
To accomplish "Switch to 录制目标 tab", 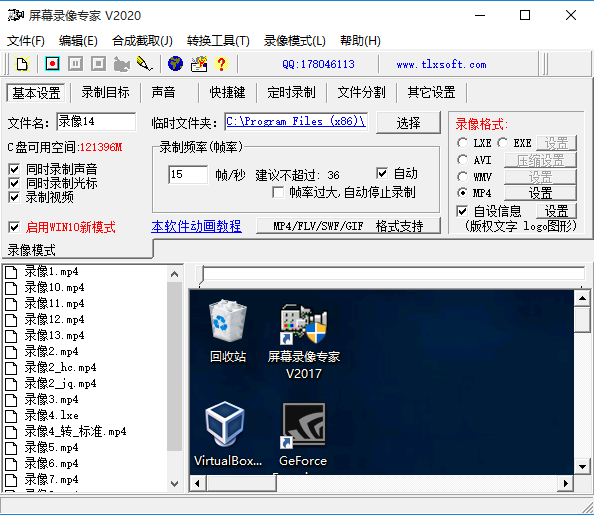I will pyautogui.click(x=105, y=92).
